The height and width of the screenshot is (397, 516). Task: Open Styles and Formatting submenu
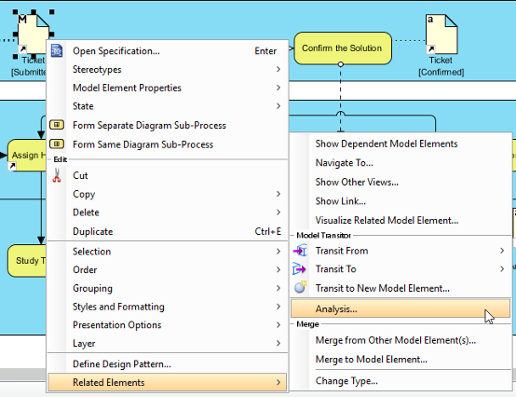168,307
